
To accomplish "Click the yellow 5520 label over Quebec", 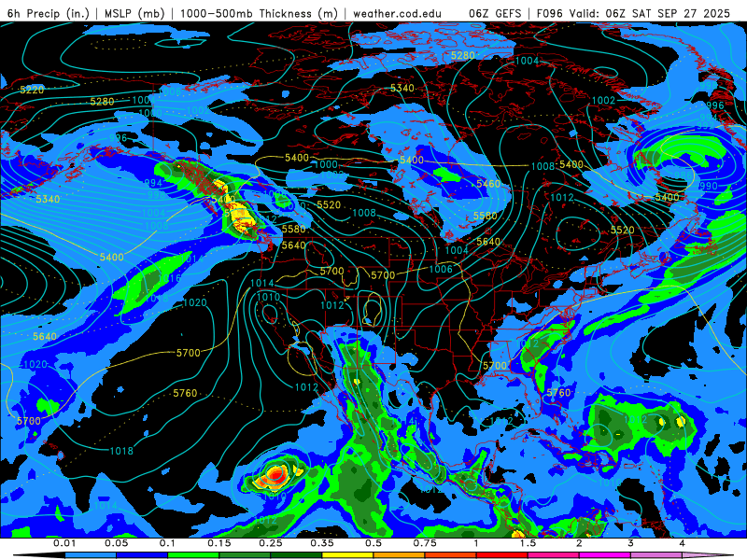I will click(622, 230).
